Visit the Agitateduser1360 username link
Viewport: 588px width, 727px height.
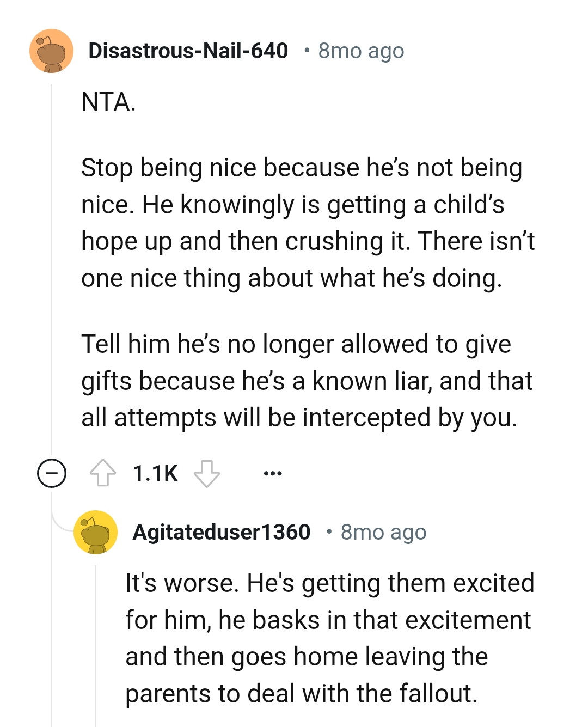221,532
